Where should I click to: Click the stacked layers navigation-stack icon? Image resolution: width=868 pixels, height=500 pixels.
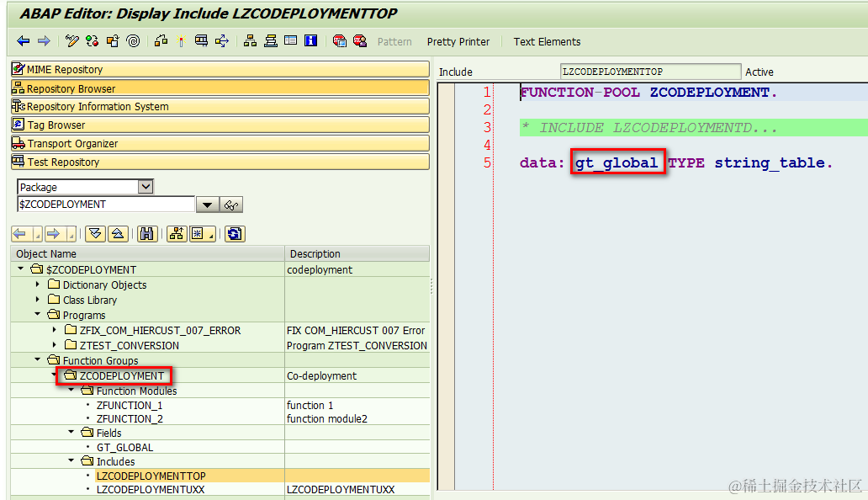[x=271, y=41]
